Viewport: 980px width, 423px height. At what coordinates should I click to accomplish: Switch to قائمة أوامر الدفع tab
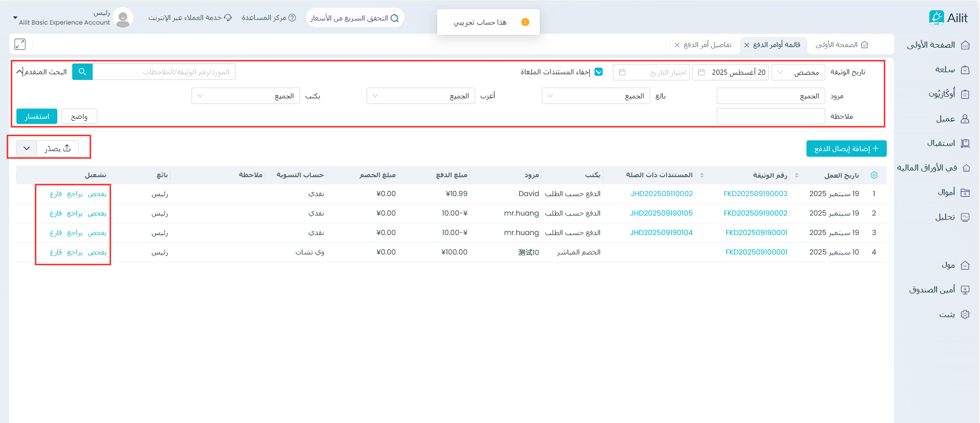pyautogui.click(x=776, y=45)
